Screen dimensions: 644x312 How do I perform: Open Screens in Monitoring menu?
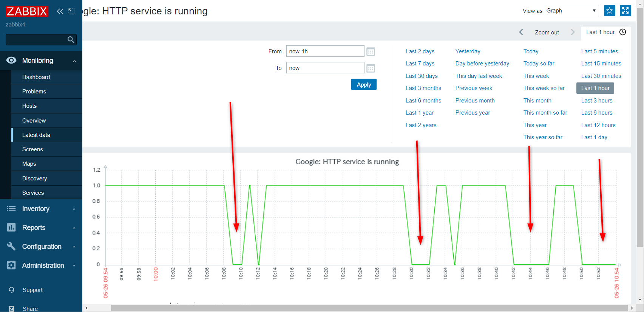coord(47,149)
